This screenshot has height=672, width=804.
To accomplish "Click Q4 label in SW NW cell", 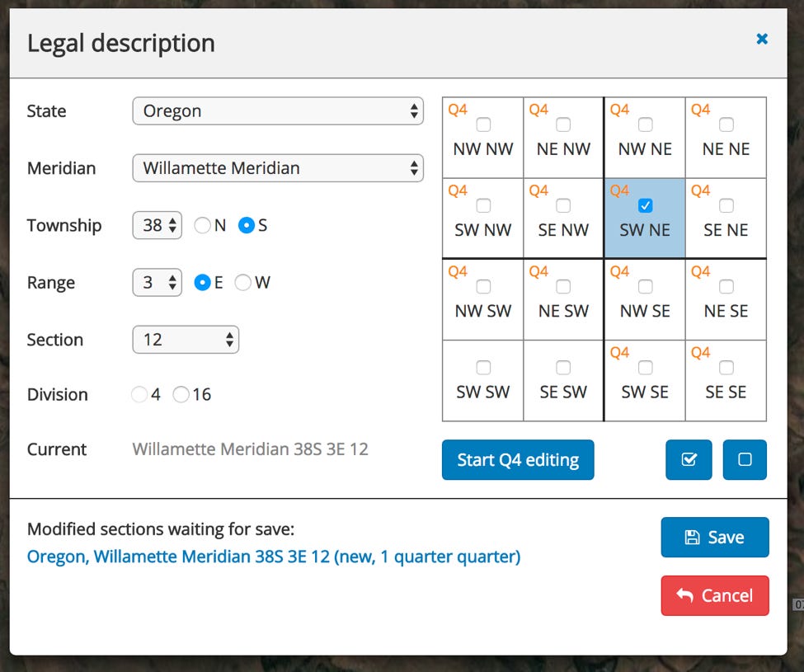I will (458, 190).
